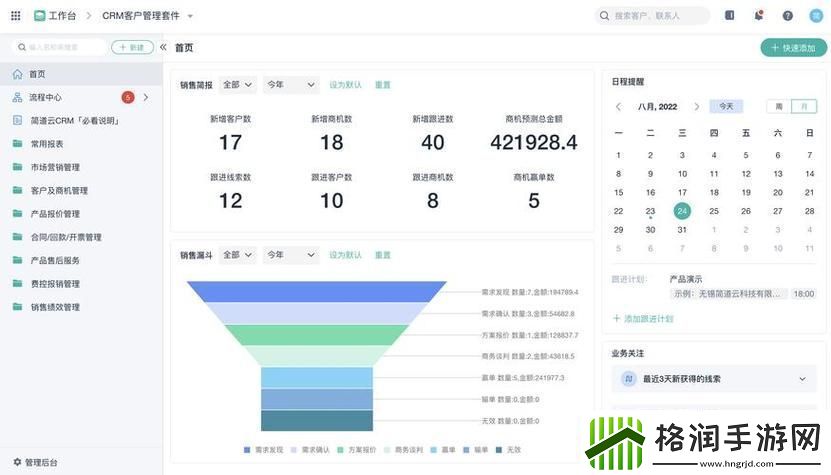Click folder icon of 客户及商机管理

coord(17,190)
